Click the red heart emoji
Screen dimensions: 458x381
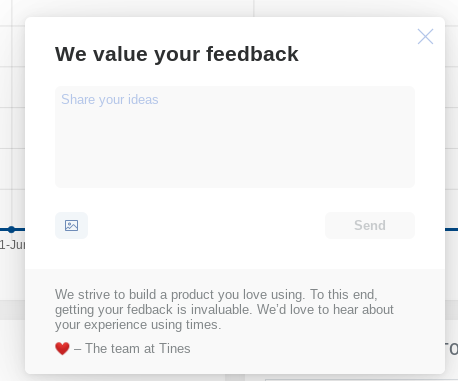click(x=62, y=349)
